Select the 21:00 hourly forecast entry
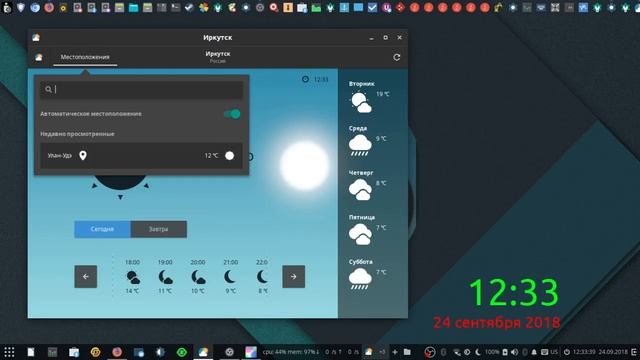 (x=231, y=276)
